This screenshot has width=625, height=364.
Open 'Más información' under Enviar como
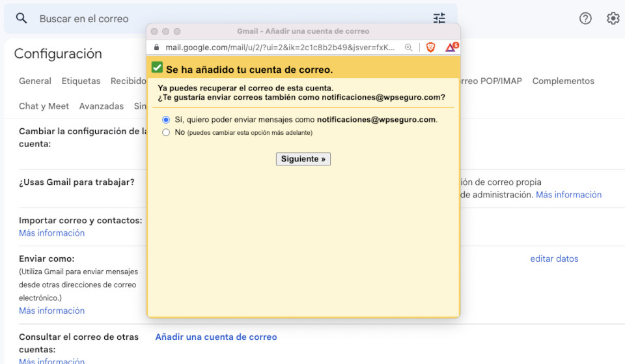coord(52,311)
